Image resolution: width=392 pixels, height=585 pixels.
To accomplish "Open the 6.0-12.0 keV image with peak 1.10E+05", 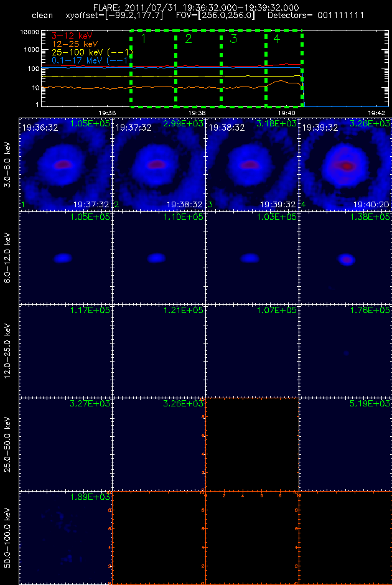I will [x=158, y=258].
